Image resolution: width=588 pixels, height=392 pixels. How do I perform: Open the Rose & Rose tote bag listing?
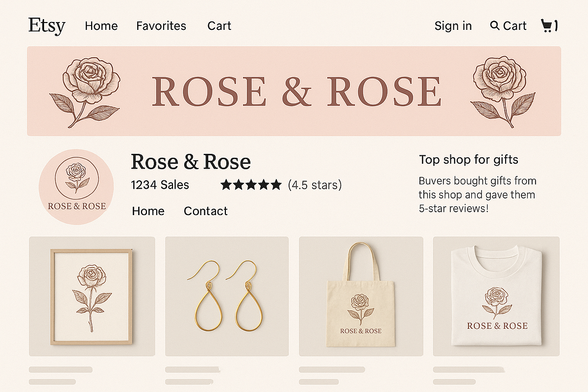361,296
